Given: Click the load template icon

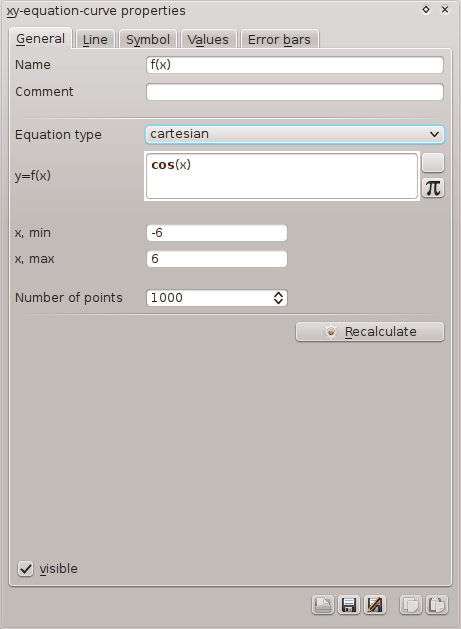Looking at the screenshot, I should 323,605.
